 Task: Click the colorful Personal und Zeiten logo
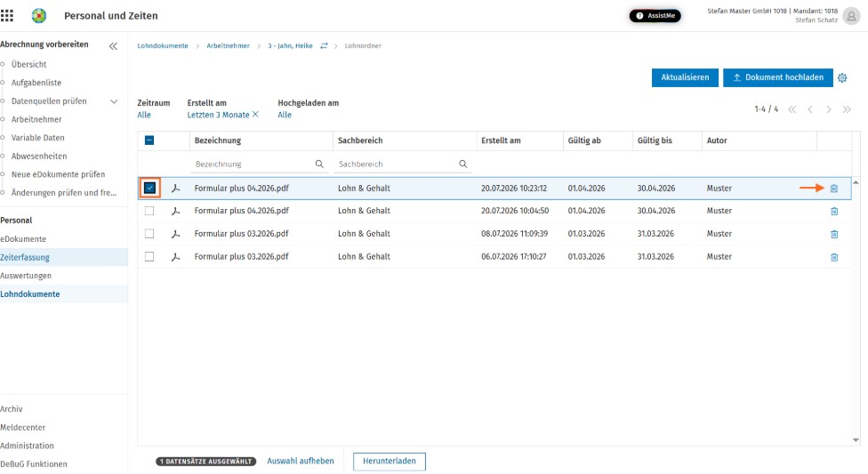tap(39, 15)
